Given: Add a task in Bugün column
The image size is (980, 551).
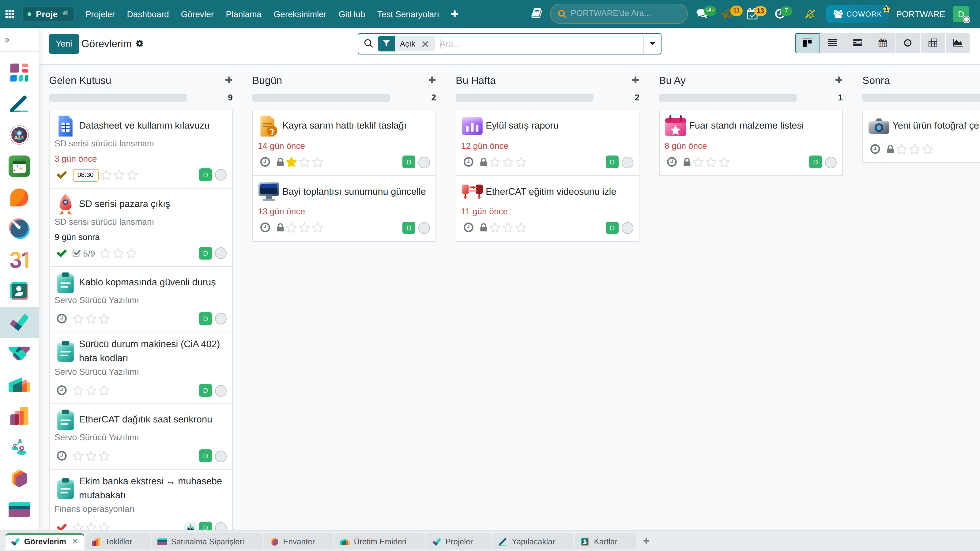Looking at the screenshot, I should [432, 80].
